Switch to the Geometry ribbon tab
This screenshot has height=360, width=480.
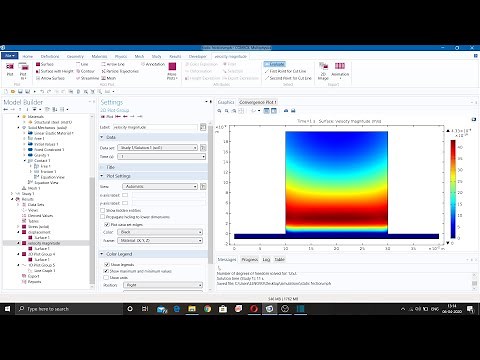pyautogui.click(x=75, y=56)
